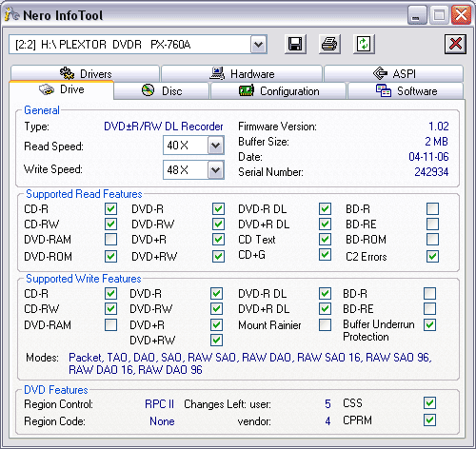Switch to the Hardware tab
The height and width of the screenshot is (449, 476).
click(x=242, y=73)
